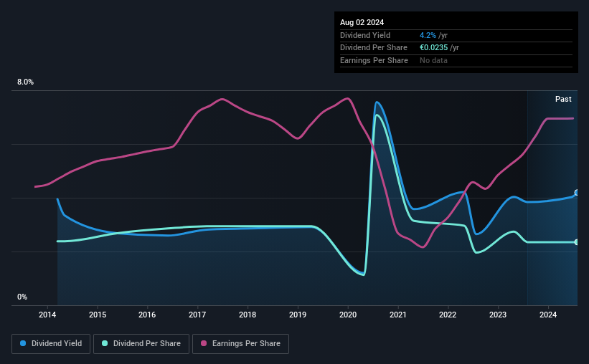Toggle the Dividend Yield legend button
Screen dimensions: 589x364
pos(51,344)
